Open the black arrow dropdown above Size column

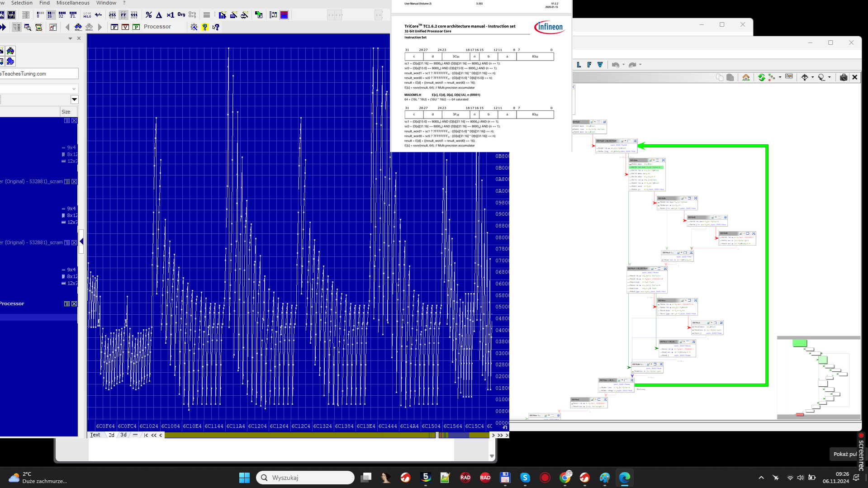coord(74,99)
